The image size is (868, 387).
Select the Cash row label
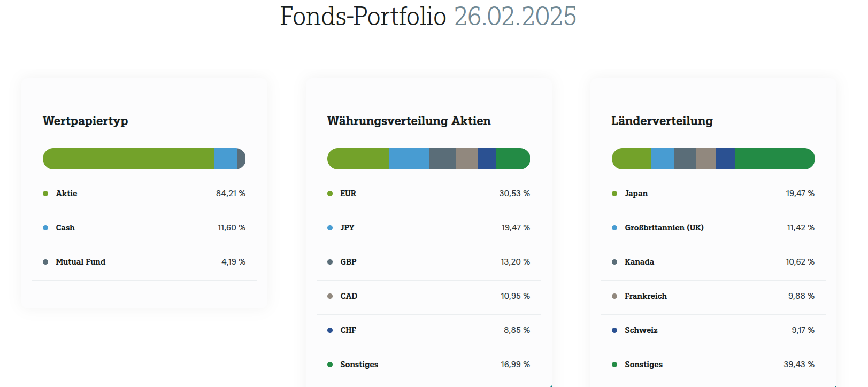65,228
